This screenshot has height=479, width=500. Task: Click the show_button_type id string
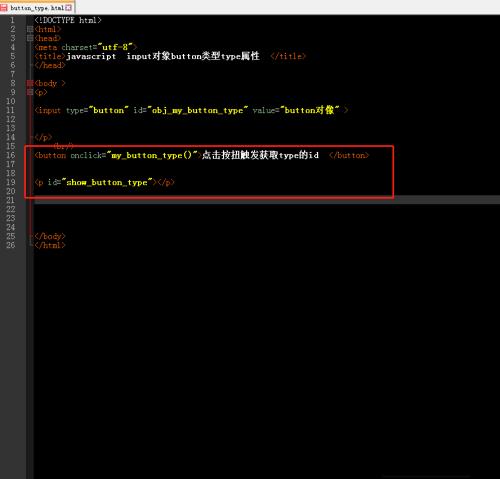coord(107,182)
